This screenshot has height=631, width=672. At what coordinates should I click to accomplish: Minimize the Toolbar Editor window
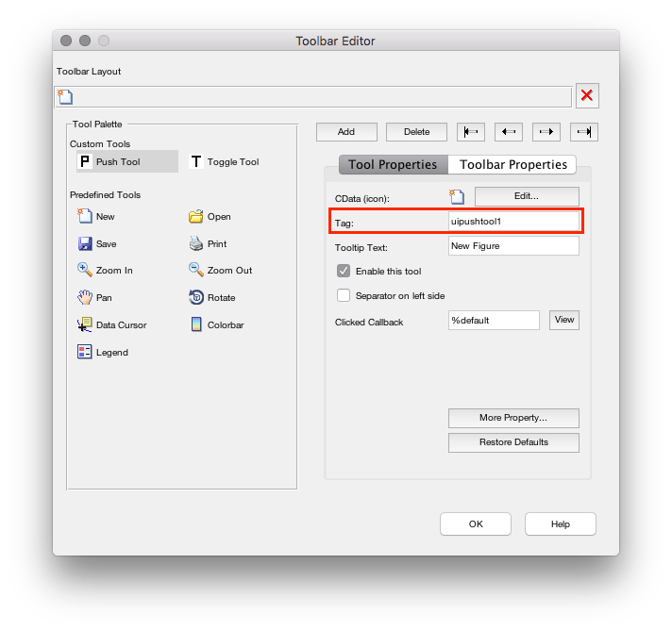(x=85, y=41)
